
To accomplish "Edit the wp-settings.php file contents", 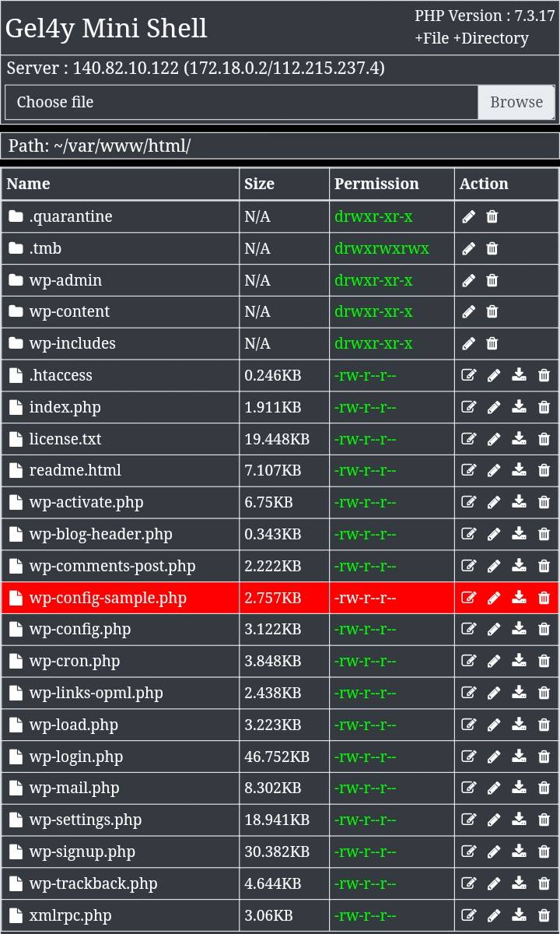I will click(x=468, y=820).
